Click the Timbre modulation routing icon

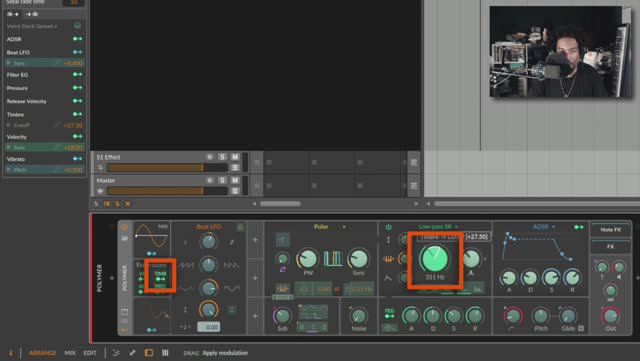[x=77, y=114]
